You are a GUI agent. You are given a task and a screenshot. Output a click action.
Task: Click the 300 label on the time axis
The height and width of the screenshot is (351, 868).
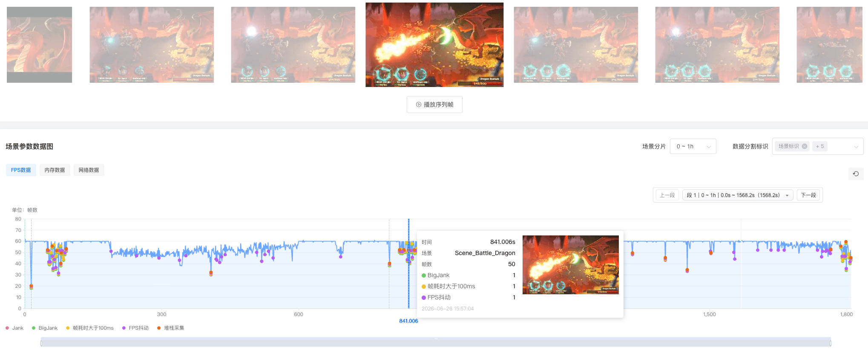(x=161, y=314)
